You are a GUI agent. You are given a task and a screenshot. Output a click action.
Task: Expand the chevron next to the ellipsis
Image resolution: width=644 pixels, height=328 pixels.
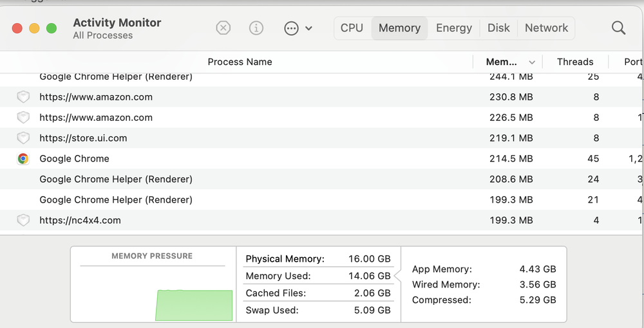[x=309, y=28]
